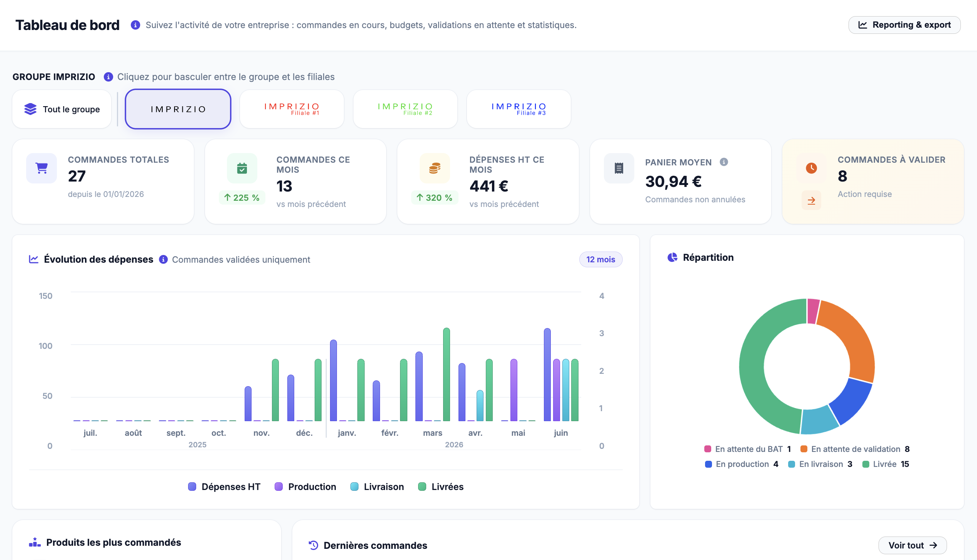Click the En attente du BAT legend swatch
The height and width of the screenshot is (560, 977).
[707, 449]
